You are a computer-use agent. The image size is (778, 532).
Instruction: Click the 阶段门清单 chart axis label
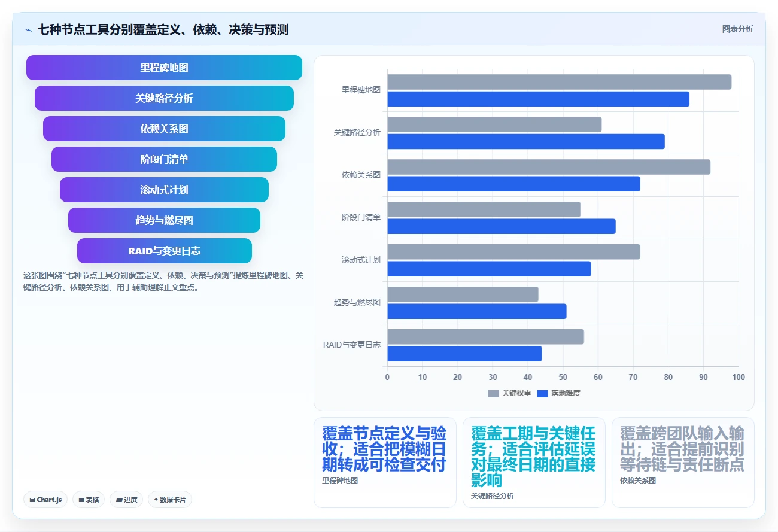pyautogui.click(x=361, y=217)
